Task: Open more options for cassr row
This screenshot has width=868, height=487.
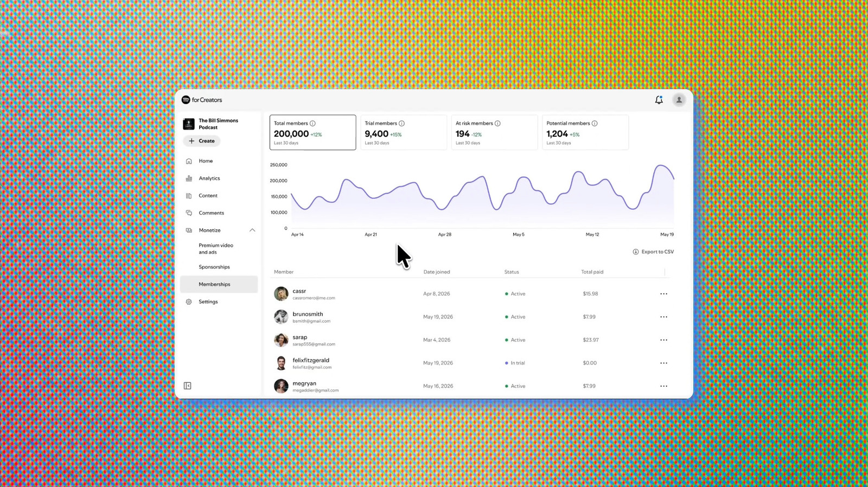Action: 663,294
